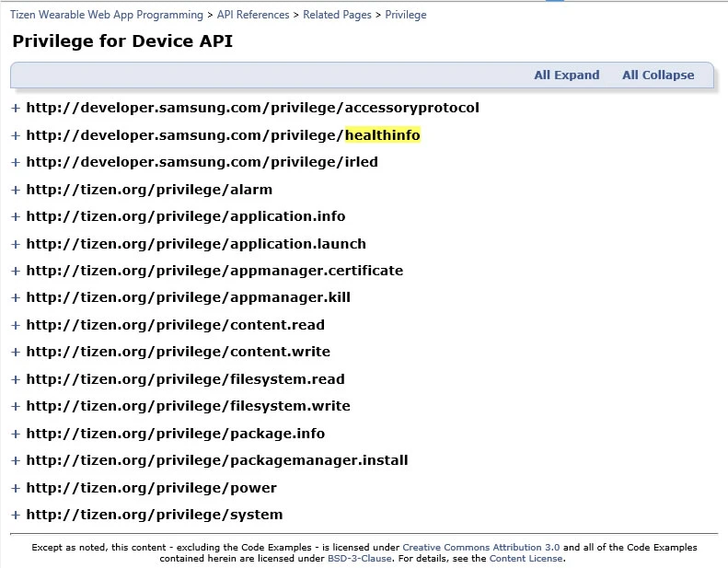The height and width of the screenshot is (568, 728).
Task: Expand the appmanager.kill plus sign
Action: (x=16, y=297)
